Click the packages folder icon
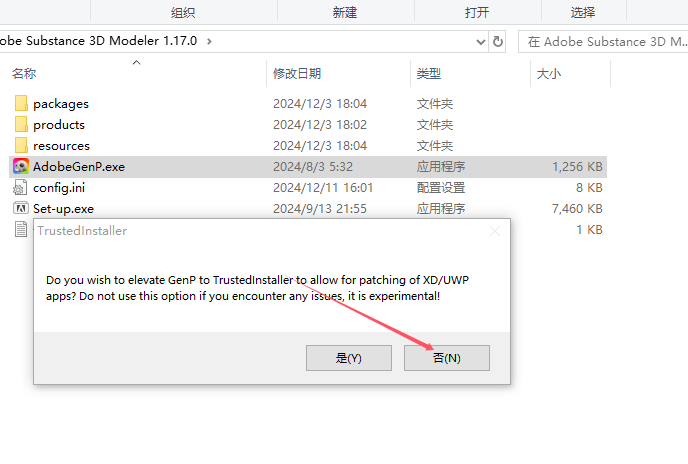The width and height of the screenshot is (688, 464). pos(21,104)
